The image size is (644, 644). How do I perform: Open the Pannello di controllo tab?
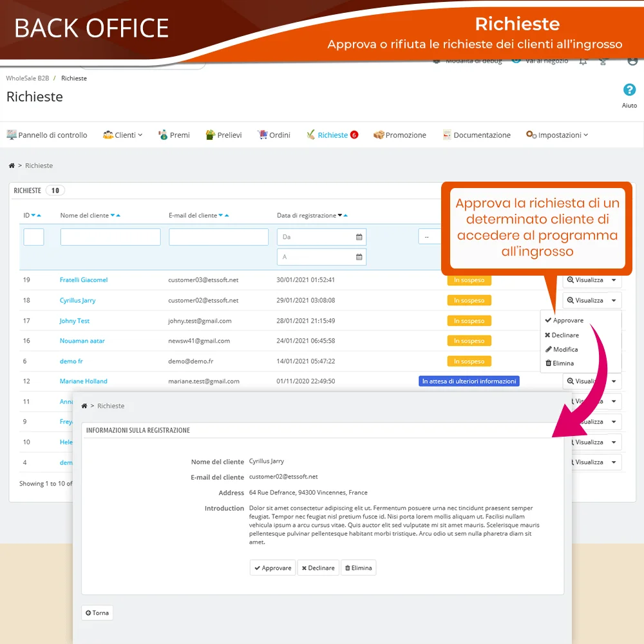(47, 135)
